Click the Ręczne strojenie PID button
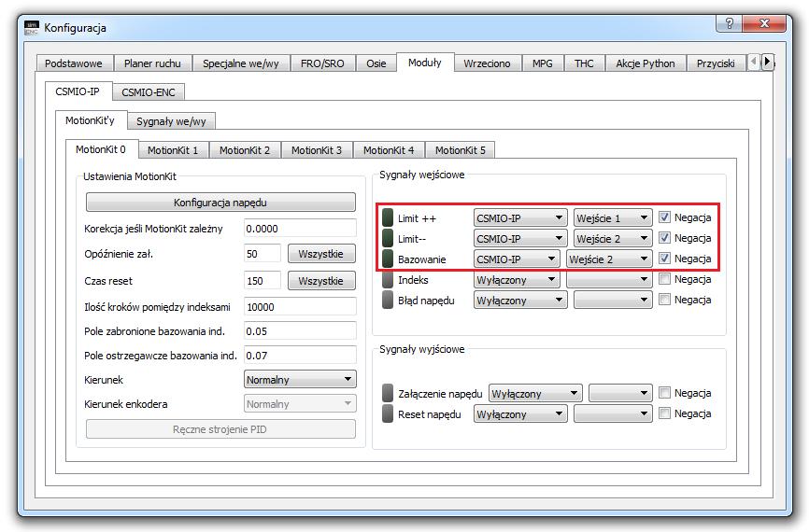Viewport: 809px width, 532px height. point(220,429)
